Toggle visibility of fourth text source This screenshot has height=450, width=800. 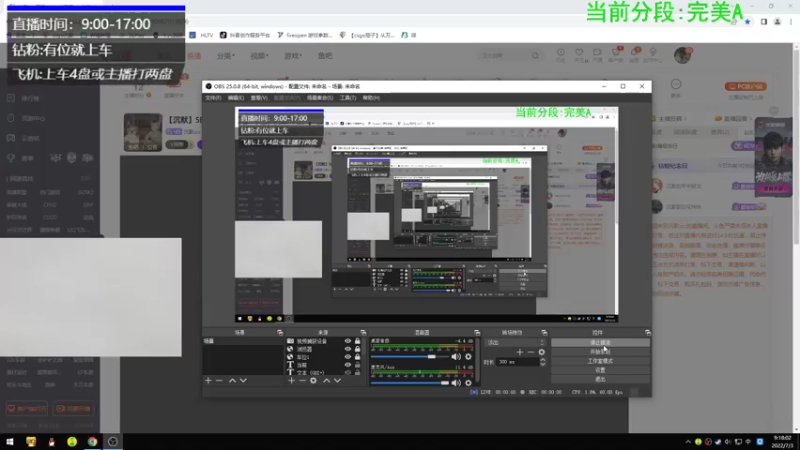pyautogui.click(x=347, y=365)
